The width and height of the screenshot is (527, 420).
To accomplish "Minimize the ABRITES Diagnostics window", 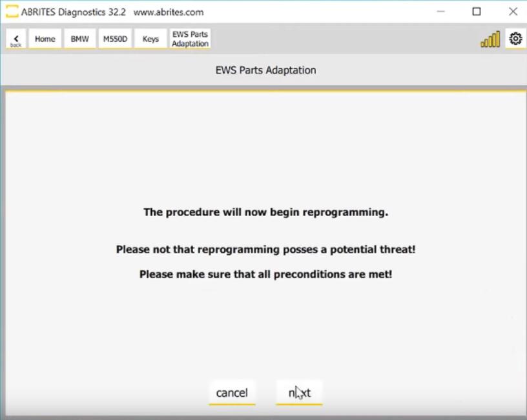I will coord(440,12).
